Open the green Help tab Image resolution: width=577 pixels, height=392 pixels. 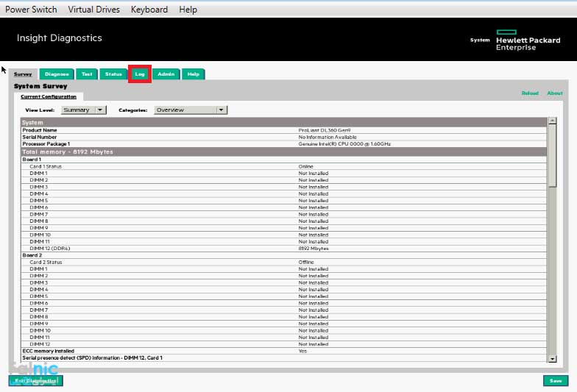[x=193, y=74]
